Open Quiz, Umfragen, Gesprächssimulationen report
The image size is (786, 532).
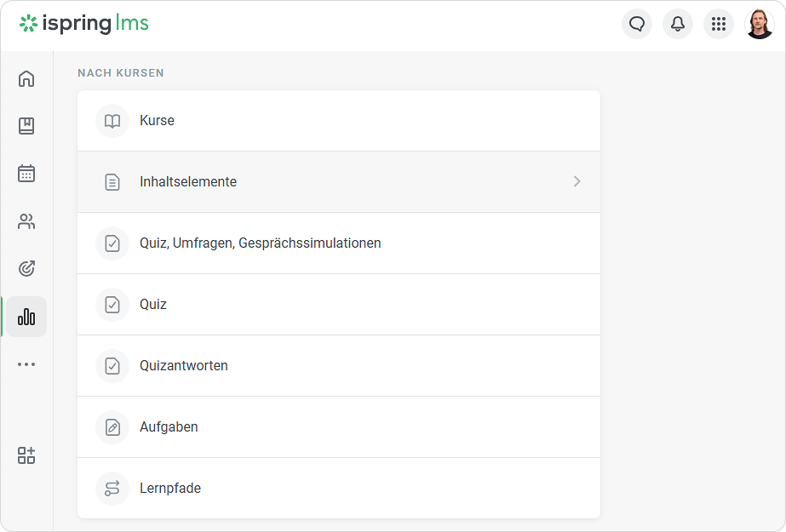coord(339,243)
